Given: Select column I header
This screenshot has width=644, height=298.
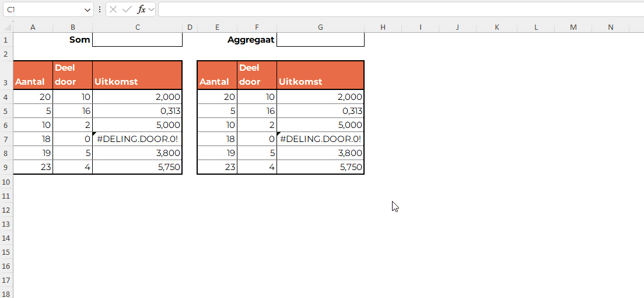Looking at the screenshot, I should tap(420, 27).
